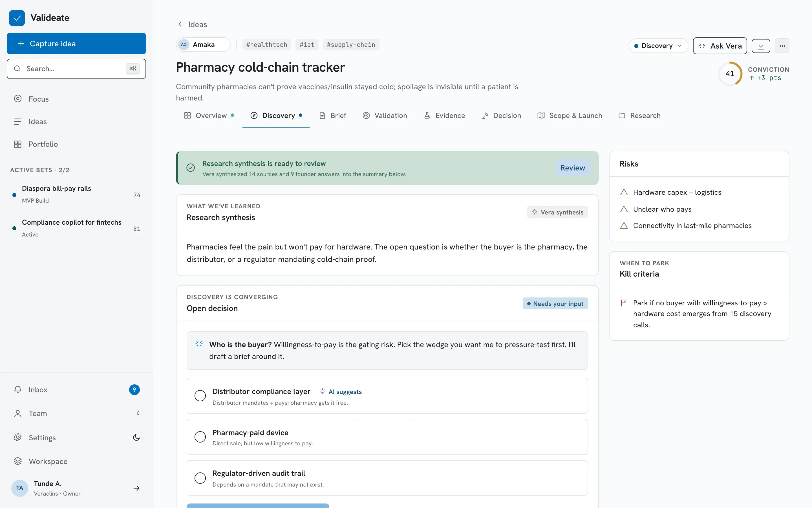Switch to the Brief tab
This screenshot has width=812, height=508.
coord(332,116)
